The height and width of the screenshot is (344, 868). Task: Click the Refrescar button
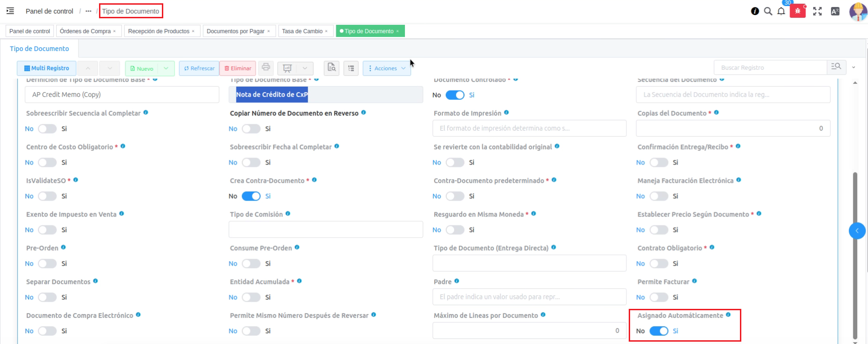[199, 68]
